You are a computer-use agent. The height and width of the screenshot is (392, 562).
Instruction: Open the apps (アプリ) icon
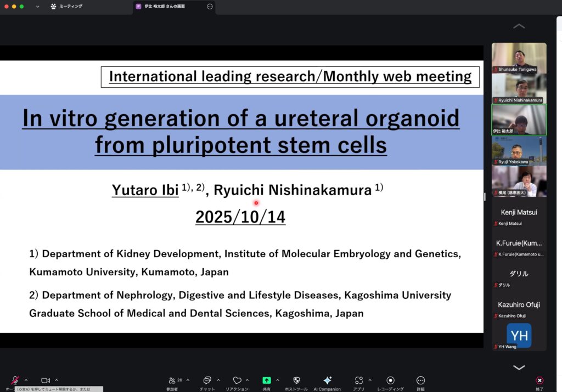pos(358,380)
